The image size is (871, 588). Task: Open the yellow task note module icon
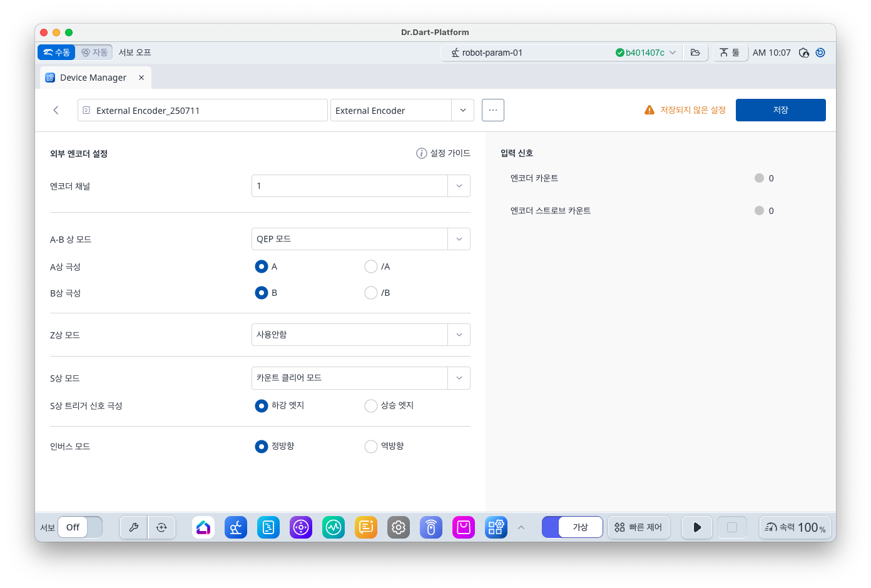(x=366, y=527)
